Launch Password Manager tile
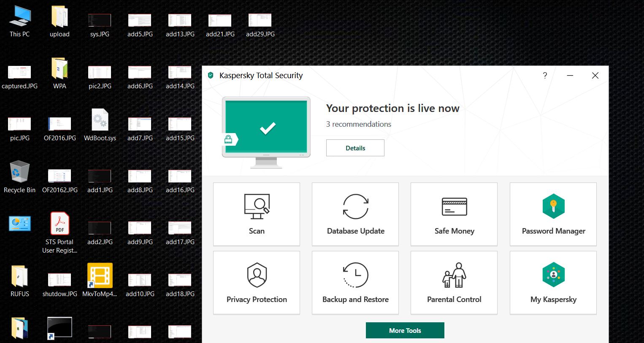The image size is (644, 343). (x=553, y=214)
